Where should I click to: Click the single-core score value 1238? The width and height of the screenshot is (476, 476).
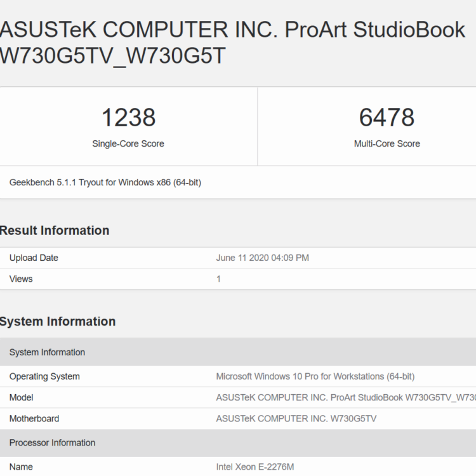128,117
